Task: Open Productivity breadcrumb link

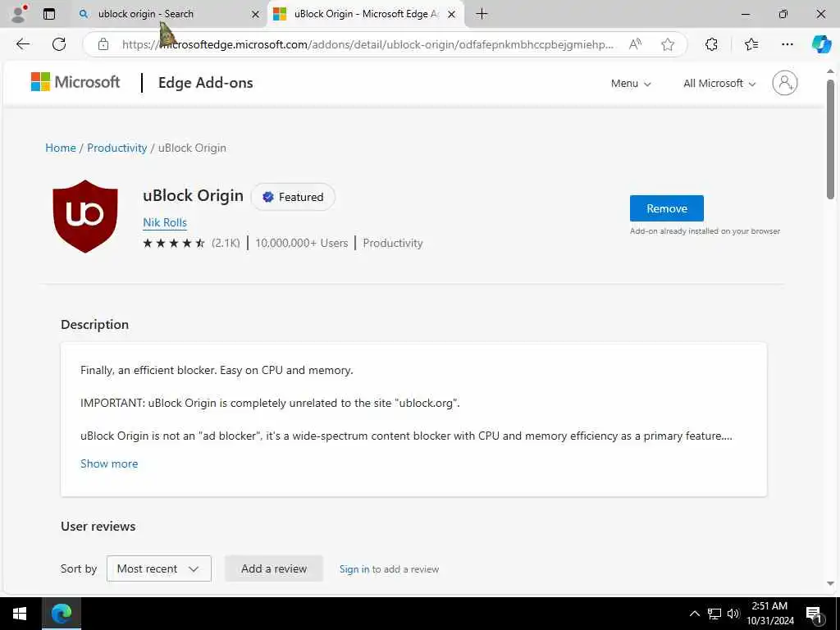Action: [x=116, y=148]
